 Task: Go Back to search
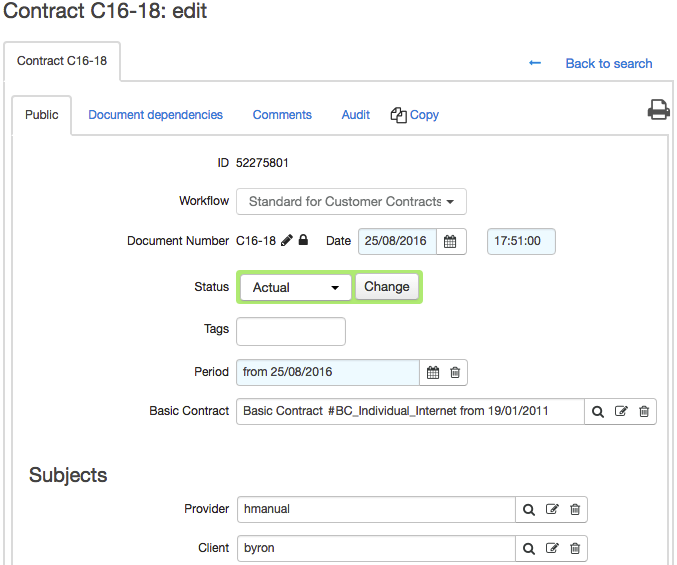[609, 63]
